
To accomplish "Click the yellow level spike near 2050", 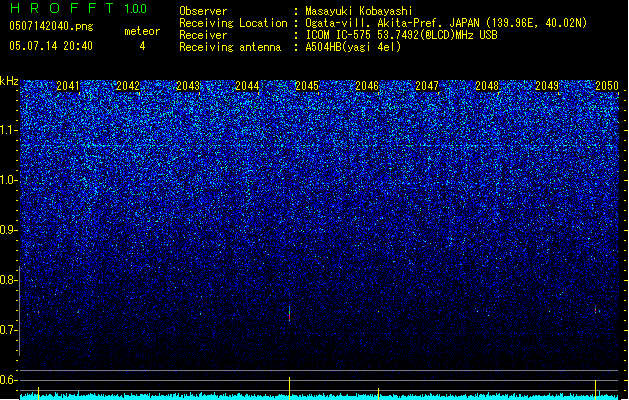I will tap(595, 389).
